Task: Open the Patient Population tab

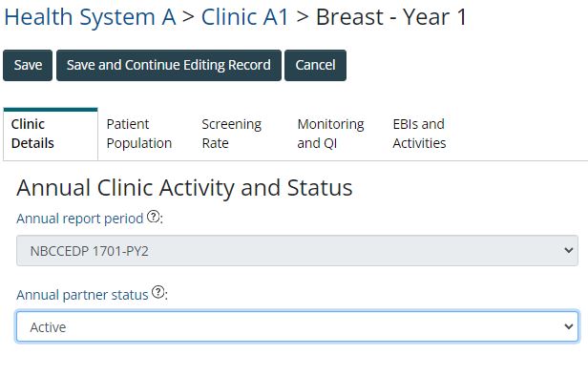Action: 139,134
